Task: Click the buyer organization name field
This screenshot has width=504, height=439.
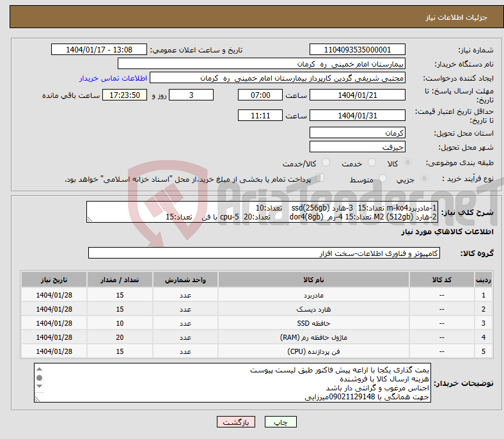Action: pos(262,64)
